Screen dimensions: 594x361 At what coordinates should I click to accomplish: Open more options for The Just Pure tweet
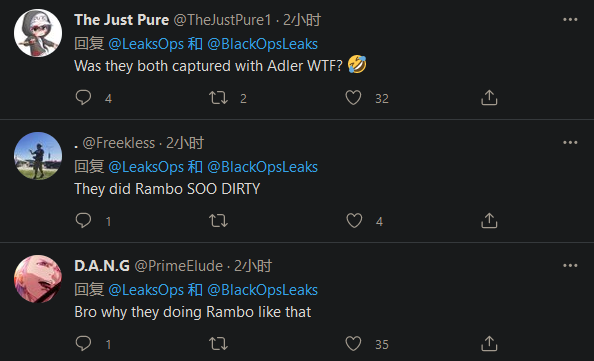tap(570, 20)
